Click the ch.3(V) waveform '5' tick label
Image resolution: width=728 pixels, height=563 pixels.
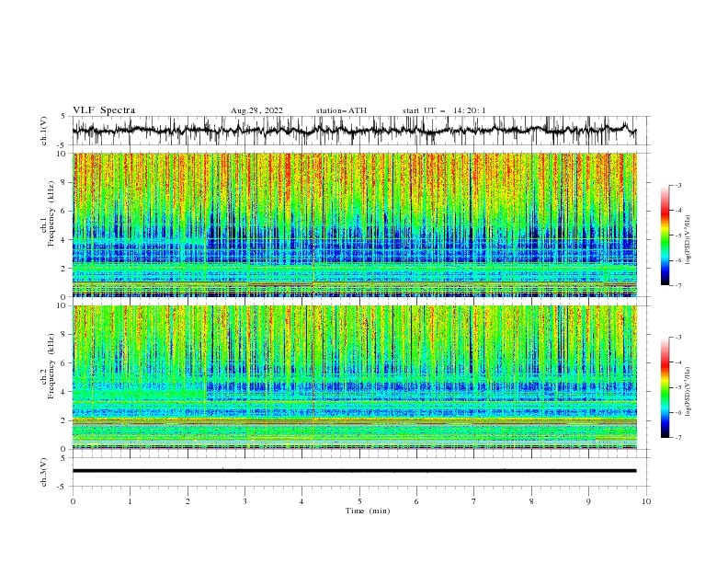pos(63,458)
